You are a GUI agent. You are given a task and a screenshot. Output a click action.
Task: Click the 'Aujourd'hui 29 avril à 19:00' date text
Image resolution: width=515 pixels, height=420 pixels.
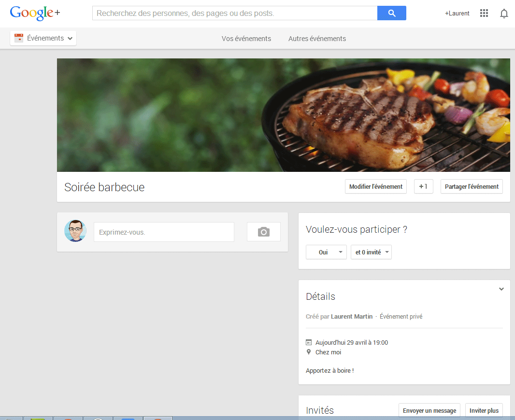pyautogui.click(x=352, y=343)
